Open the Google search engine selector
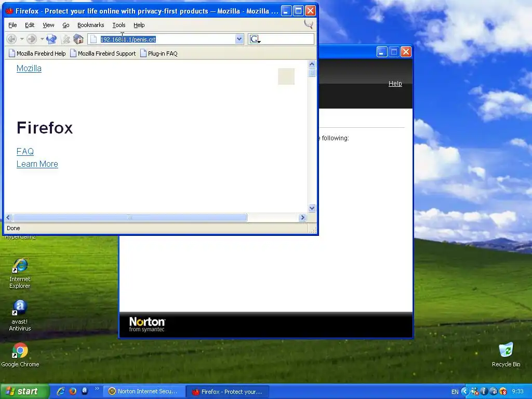 click(x=255, y=39)
